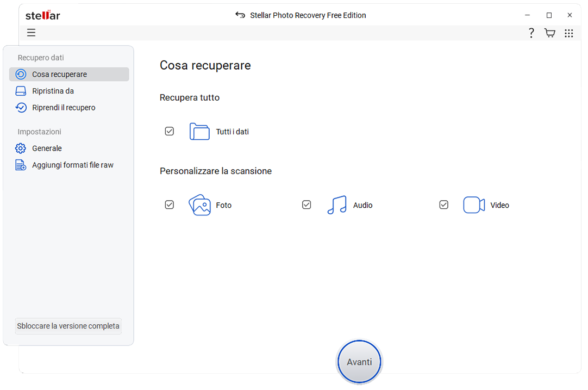Click the Impostazioni section label
588x390 pixels.
click(x=39, y=132)
